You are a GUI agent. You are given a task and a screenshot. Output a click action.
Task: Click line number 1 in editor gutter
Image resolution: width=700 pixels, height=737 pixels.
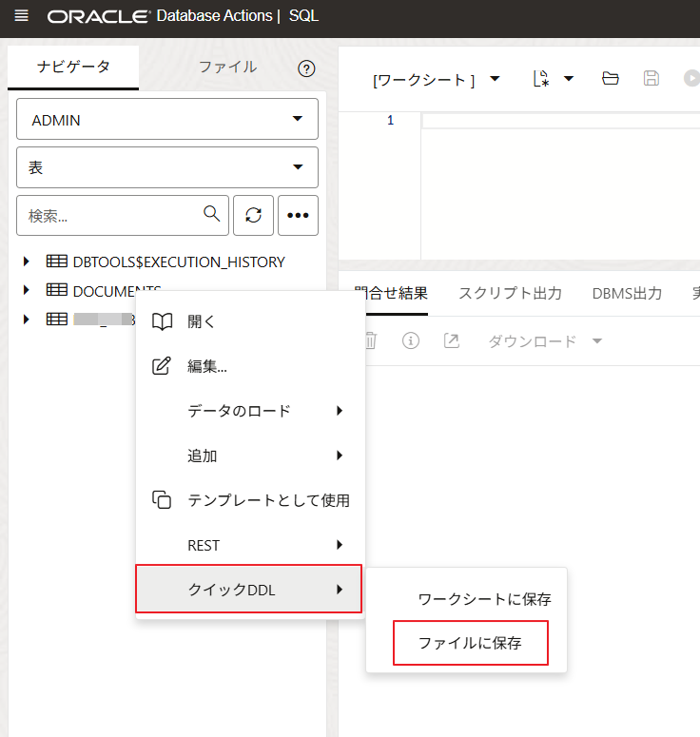(x=390, y=121)
